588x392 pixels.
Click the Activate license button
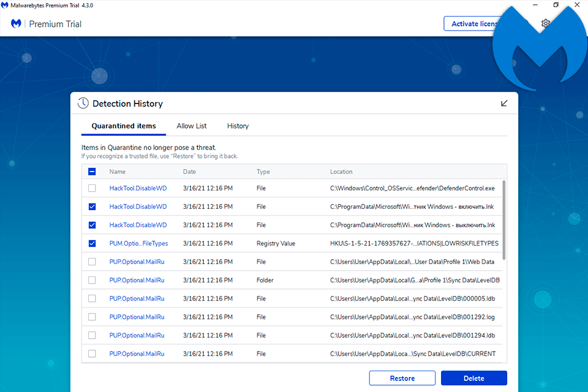(472, 24)
